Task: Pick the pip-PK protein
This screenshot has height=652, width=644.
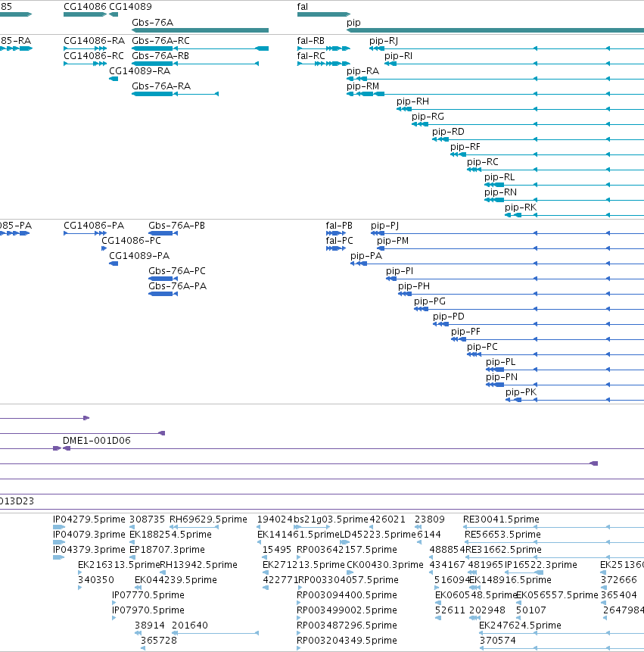Action: point(521,392)
